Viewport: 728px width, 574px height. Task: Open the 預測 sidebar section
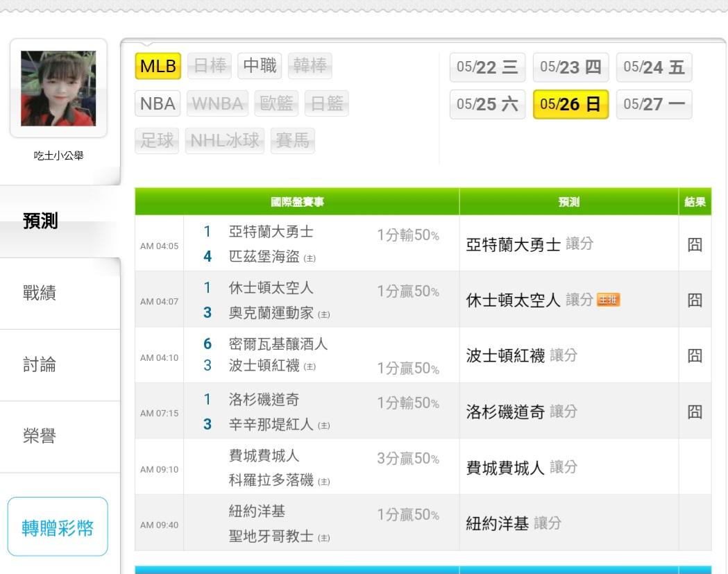click(60, 221)
